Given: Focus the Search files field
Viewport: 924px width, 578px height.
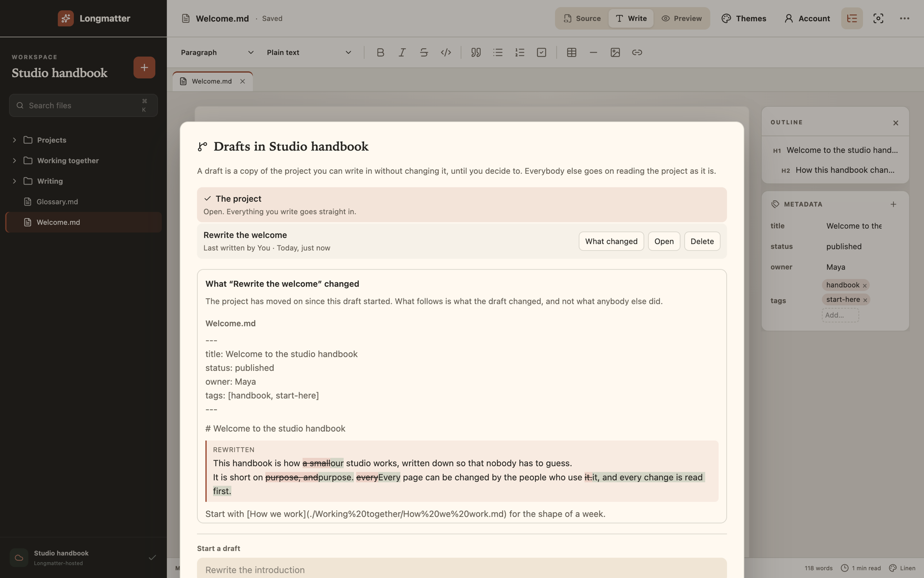Looking at the screenshot, I should [x=83, y=105].
